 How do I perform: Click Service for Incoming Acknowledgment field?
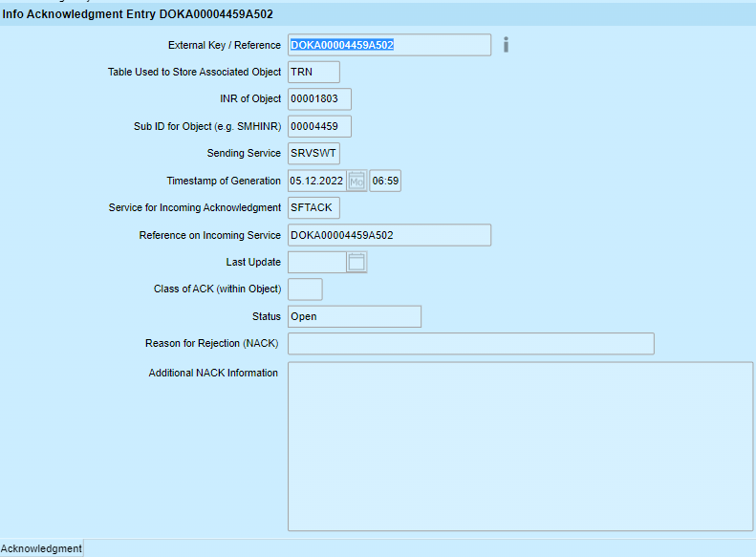tap(313, 207)
